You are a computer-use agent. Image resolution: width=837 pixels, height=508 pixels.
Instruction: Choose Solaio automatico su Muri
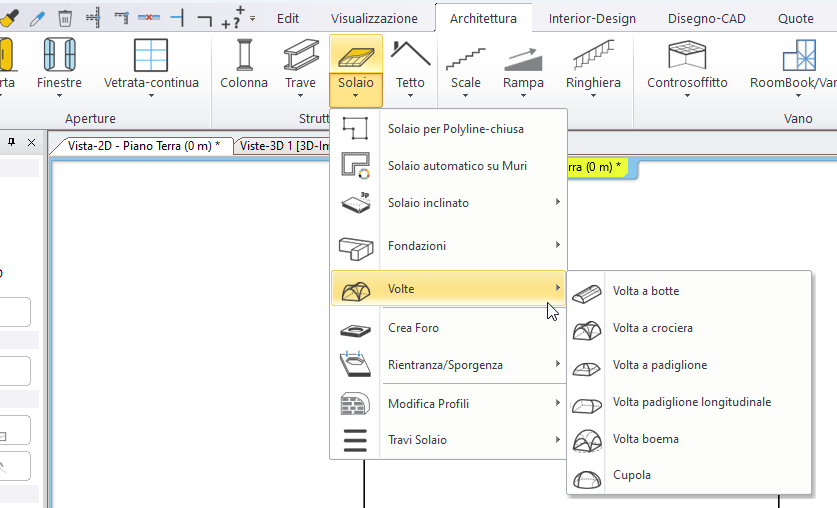(448, 165)
